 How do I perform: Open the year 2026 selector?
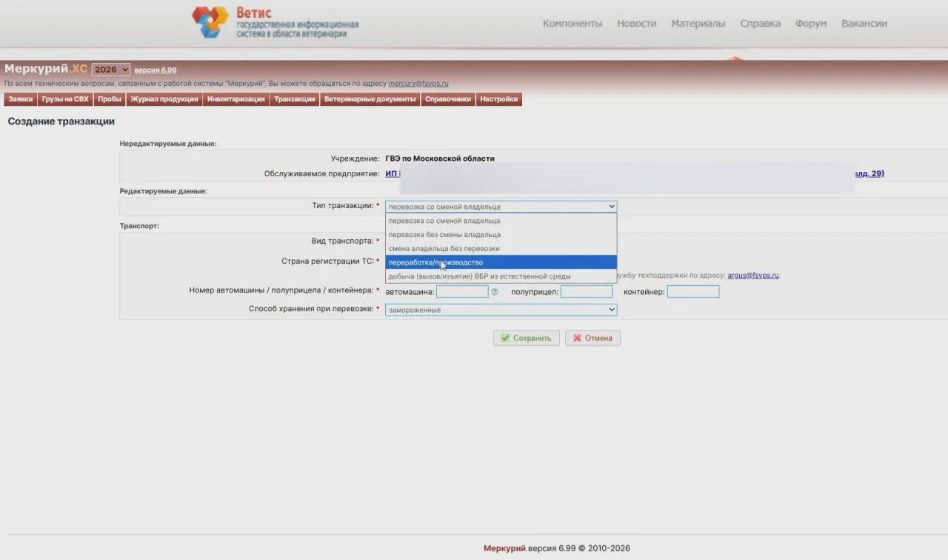111,69
